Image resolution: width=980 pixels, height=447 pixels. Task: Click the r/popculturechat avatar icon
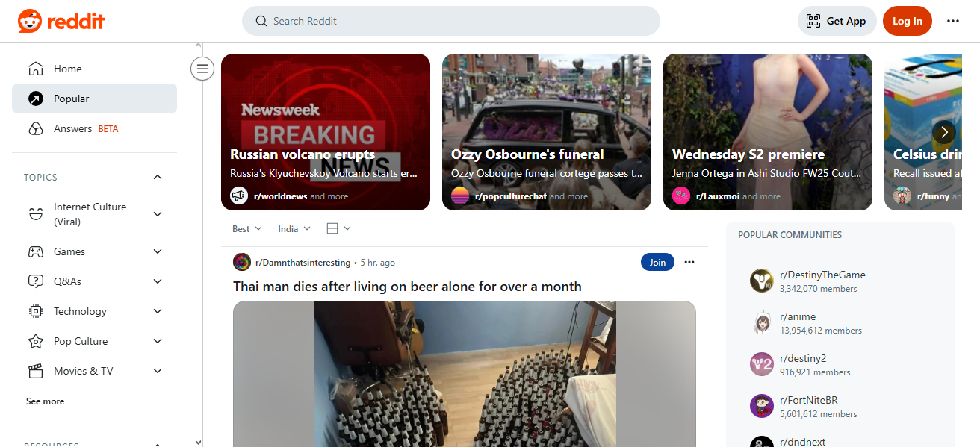click(460, 196)
